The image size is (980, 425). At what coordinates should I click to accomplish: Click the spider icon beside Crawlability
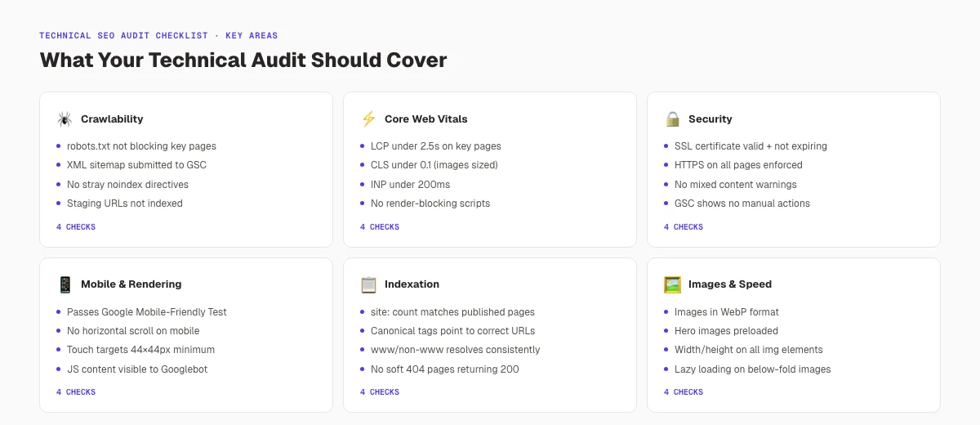tap(65, 119)
